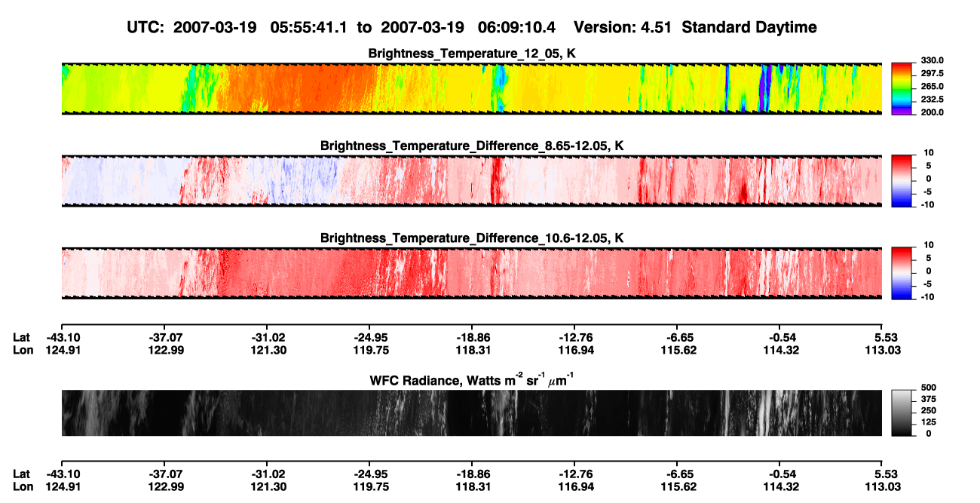
Task: Click the Version 4.51 Standard Daytime label
Action: click(695, 27)
